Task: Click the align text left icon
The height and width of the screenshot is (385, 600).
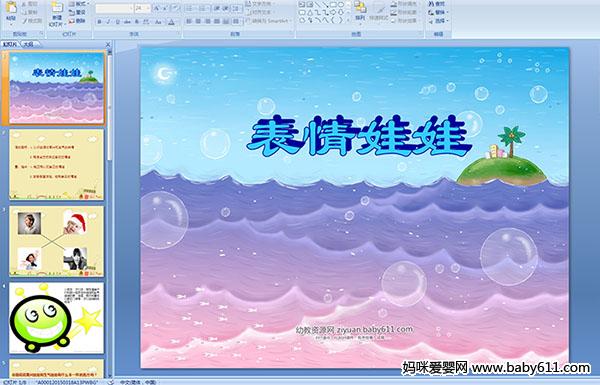Action: coord(189,21)
